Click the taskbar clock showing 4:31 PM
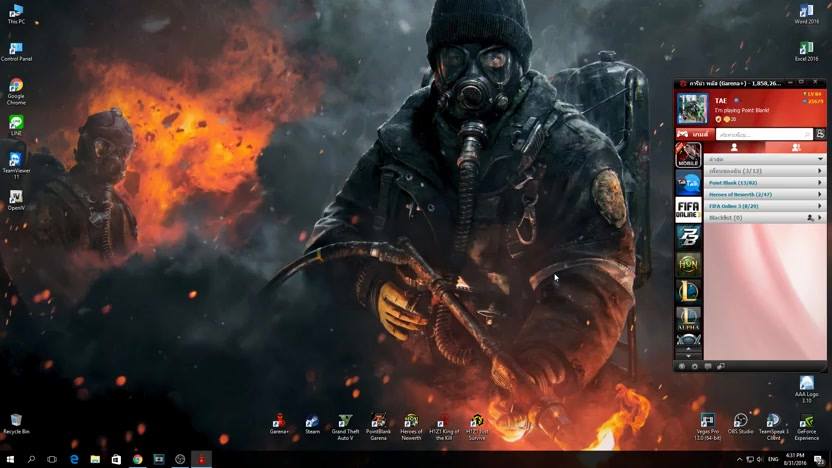 [795, 460]
